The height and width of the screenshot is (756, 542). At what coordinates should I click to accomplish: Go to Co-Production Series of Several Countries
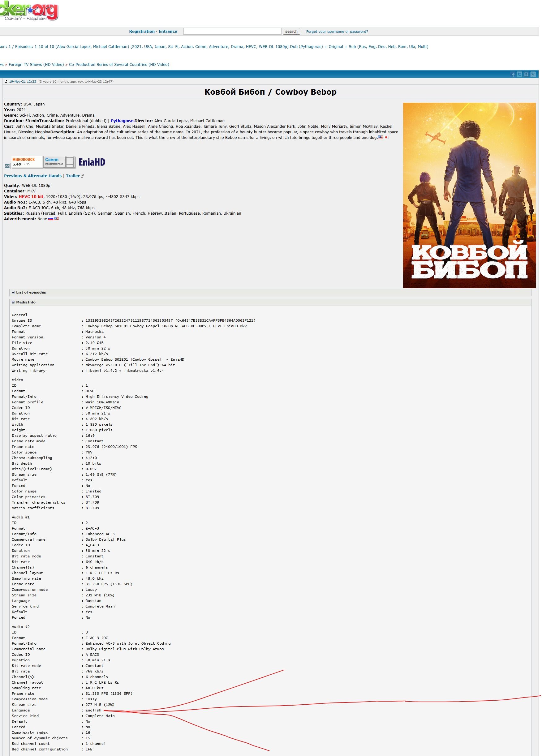[x=119, y=65]
